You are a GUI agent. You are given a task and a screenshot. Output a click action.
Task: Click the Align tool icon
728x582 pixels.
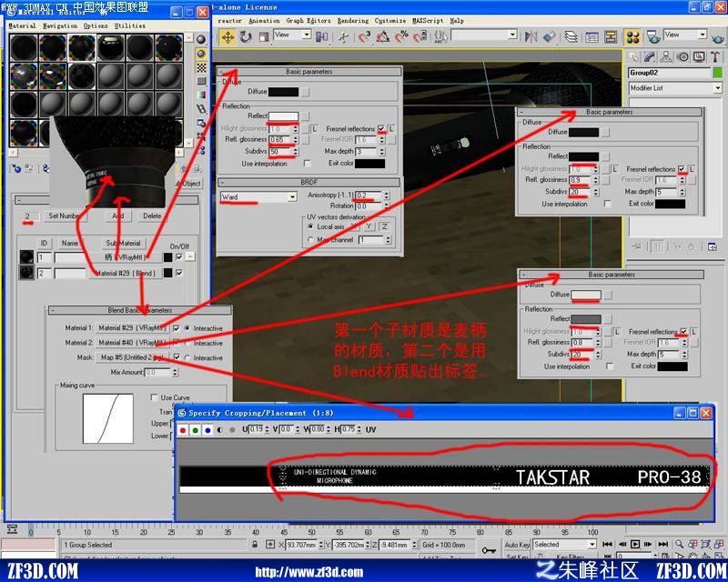pyautogui.click(x=550, y=36)
